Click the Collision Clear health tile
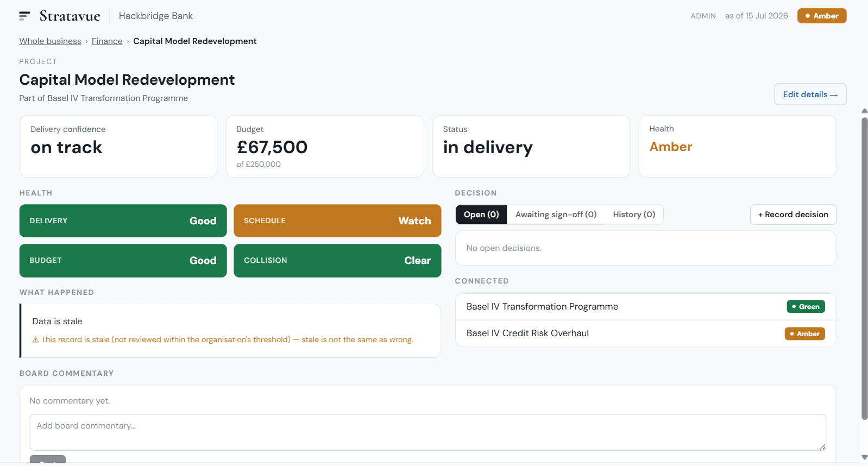The image size is (868, 466). (337, 261)
